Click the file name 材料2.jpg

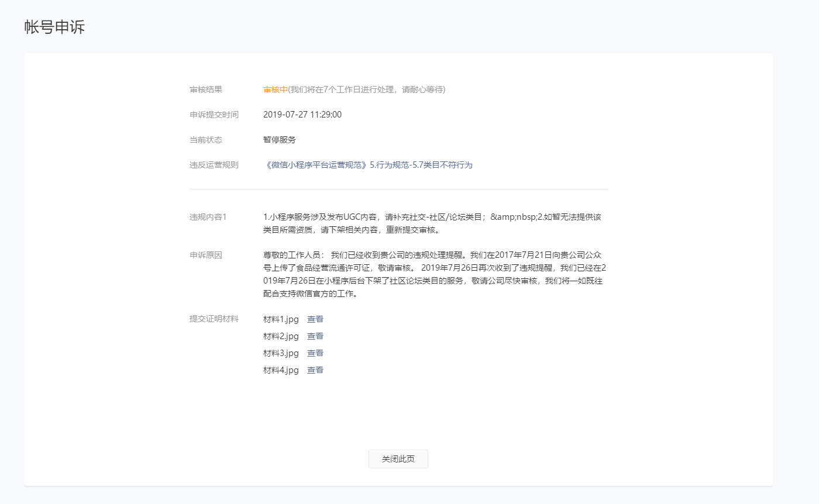(281, 336)
